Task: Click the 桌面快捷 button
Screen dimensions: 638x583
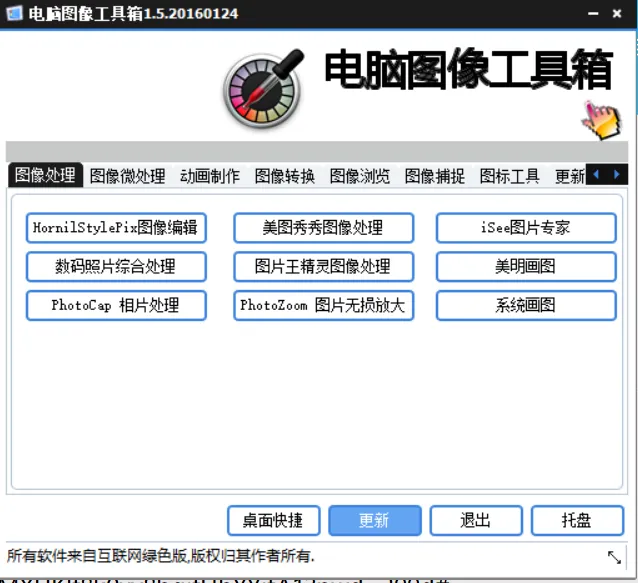Action: 273,520
